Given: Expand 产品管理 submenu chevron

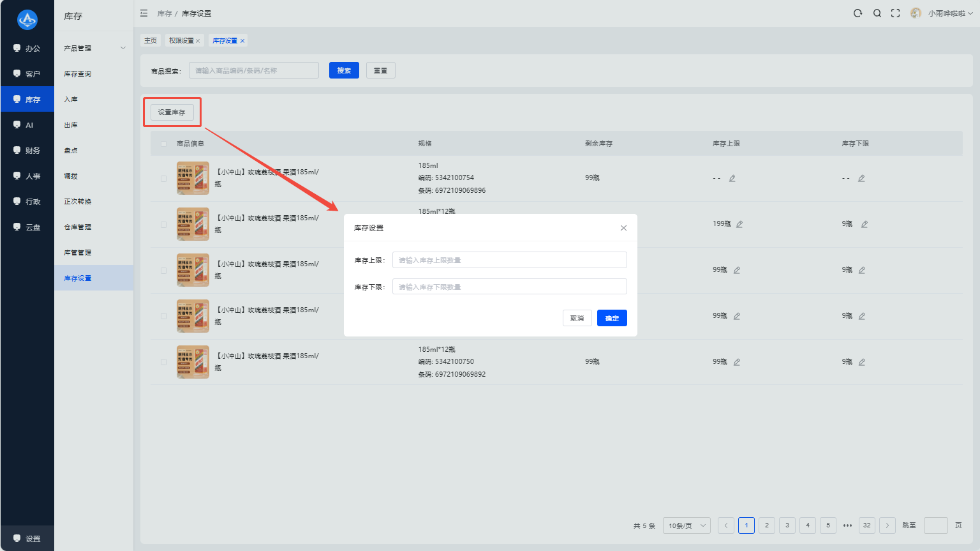Looking at the screenshot, I should 123,49.
